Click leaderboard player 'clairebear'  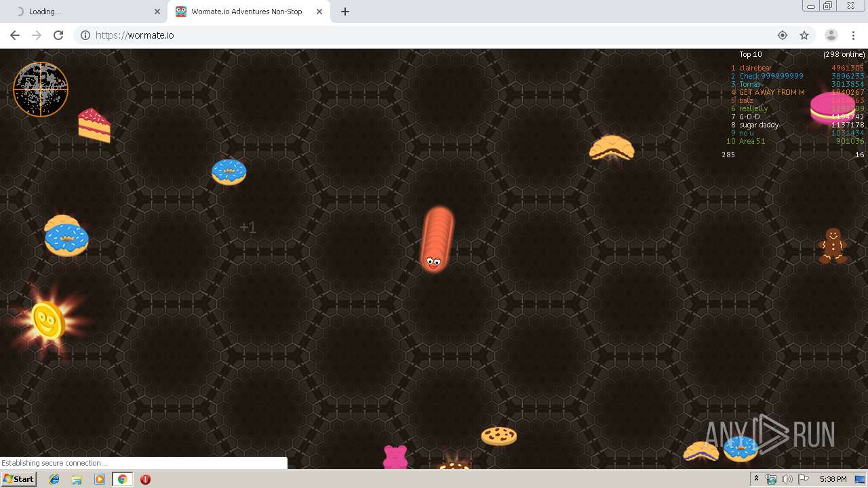click(755, 68)
